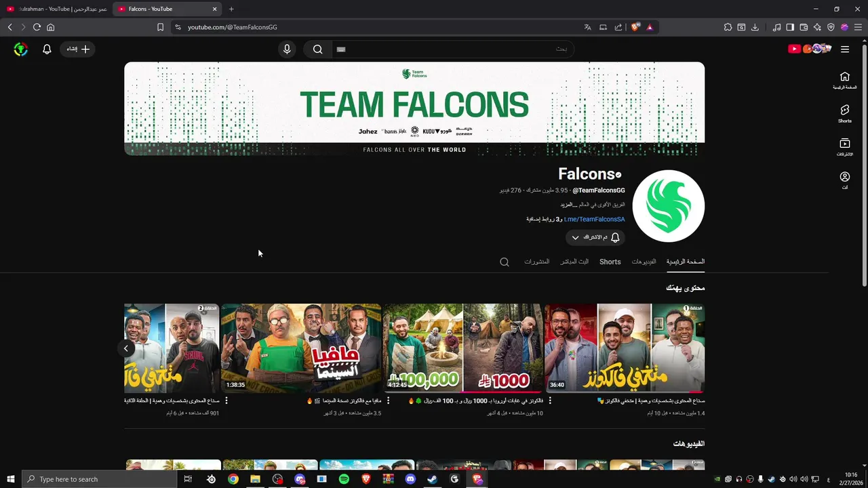Screen dimensions: 868x488
Task: Toggle browser sidebar panel icon
Action: pos(790,27)
